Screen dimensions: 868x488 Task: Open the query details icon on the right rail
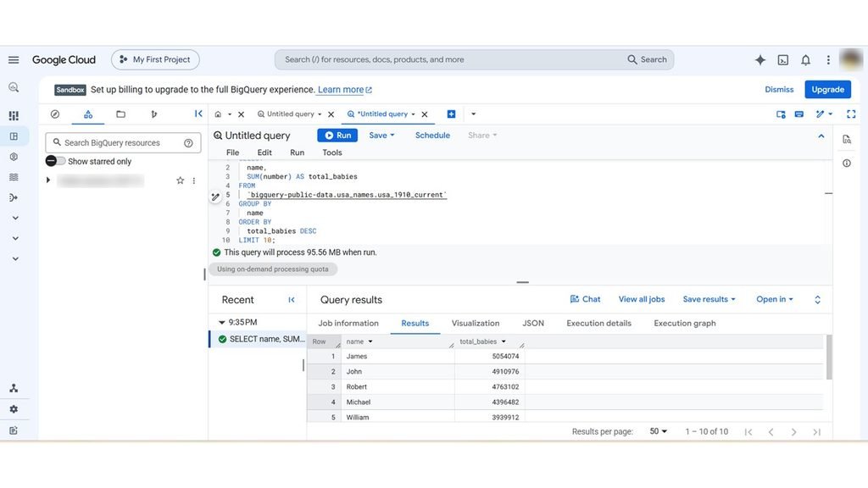(x=847, y=140)
